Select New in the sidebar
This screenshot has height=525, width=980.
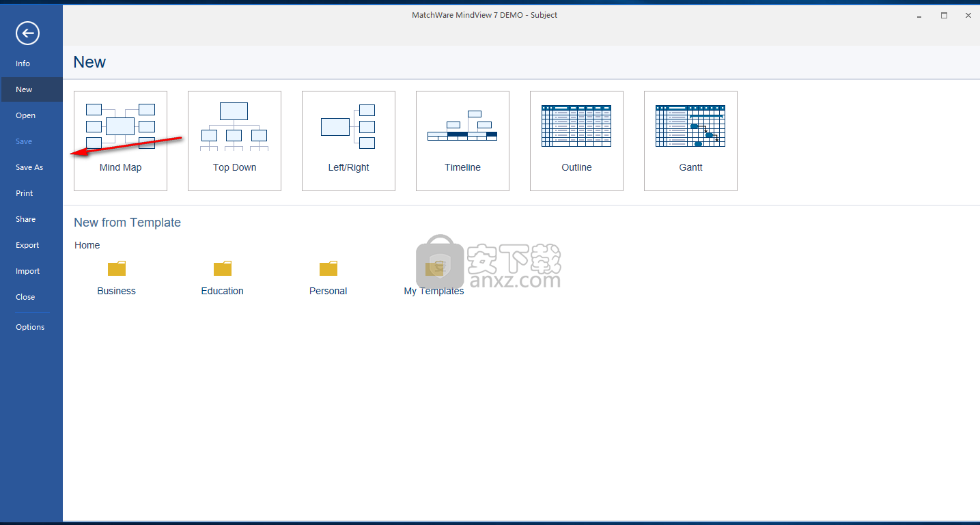(x=31, y=89)
